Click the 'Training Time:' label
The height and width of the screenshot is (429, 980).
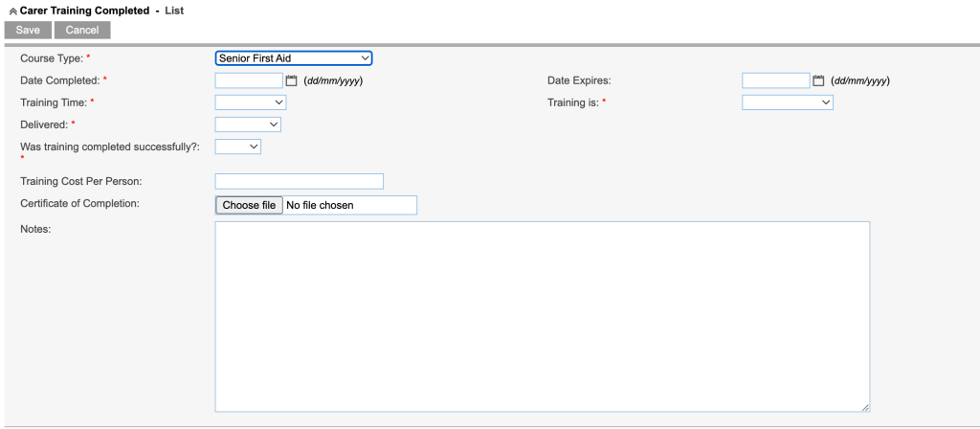(54, 102)
